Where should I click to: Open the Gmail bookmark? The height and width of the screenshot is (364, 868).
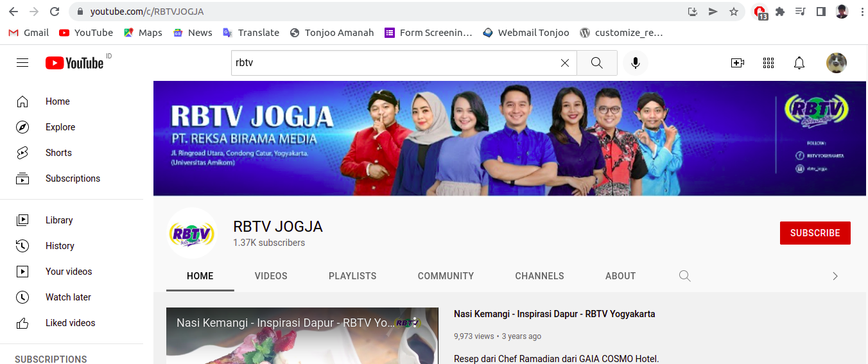[29, 33]
